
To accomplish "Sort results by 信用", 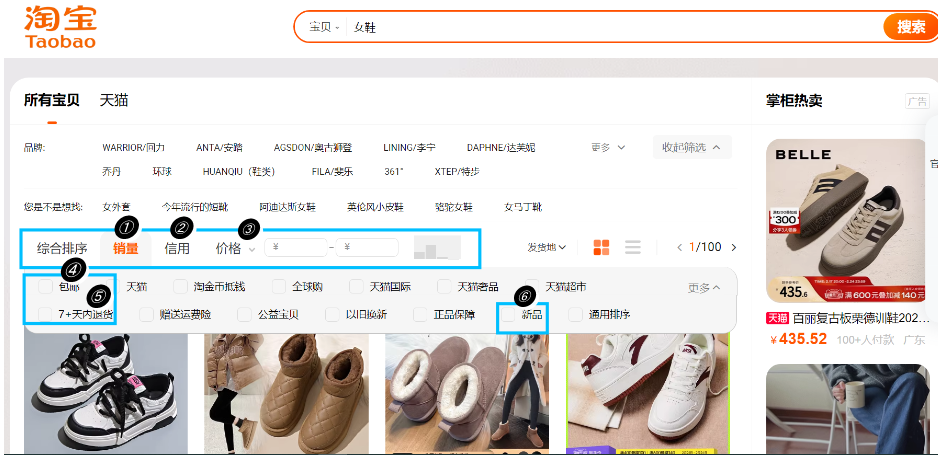I will click(177, 248).
